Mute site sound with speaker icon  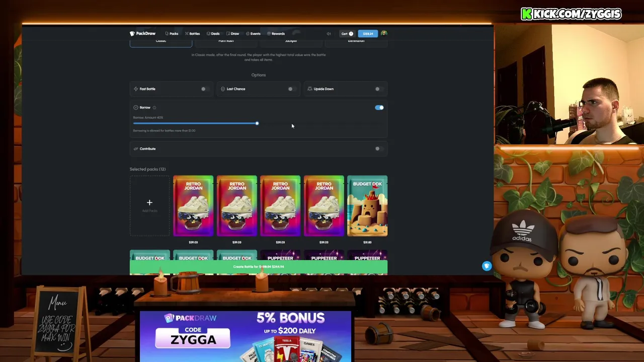pyautogui.click(x=329, y=34)
